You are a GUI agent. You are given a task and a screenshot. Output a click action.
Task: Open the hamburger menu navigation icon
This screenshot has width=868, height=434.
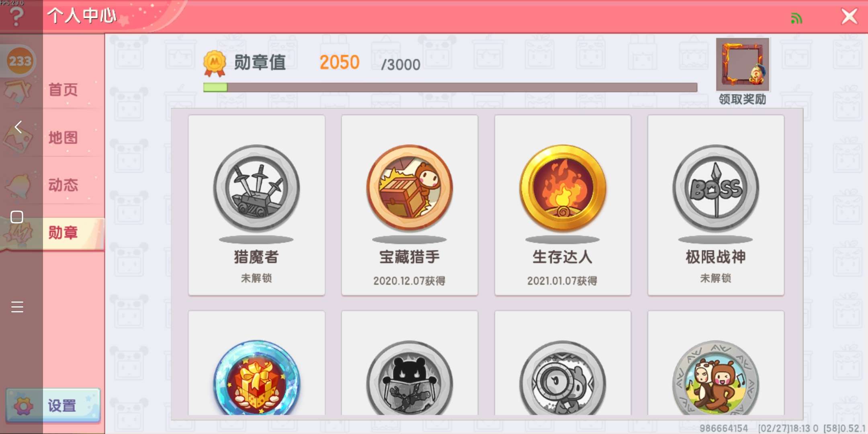click(17, 307)
